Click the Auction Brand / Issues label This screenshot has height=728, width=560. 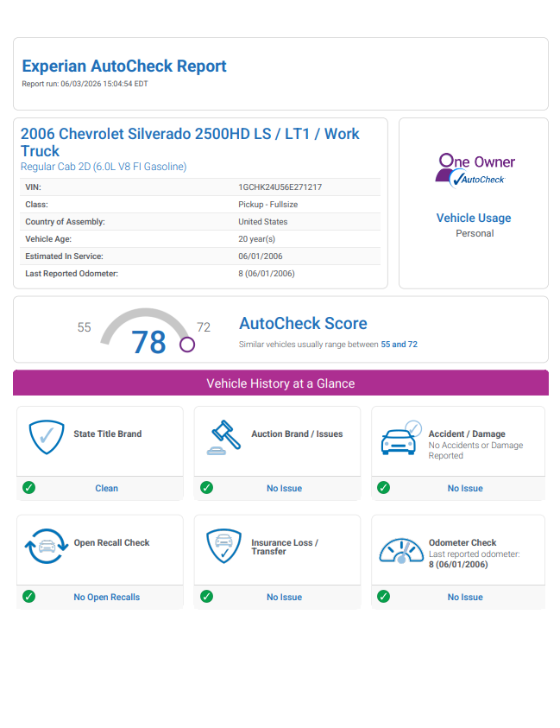(x=297, y=434)
